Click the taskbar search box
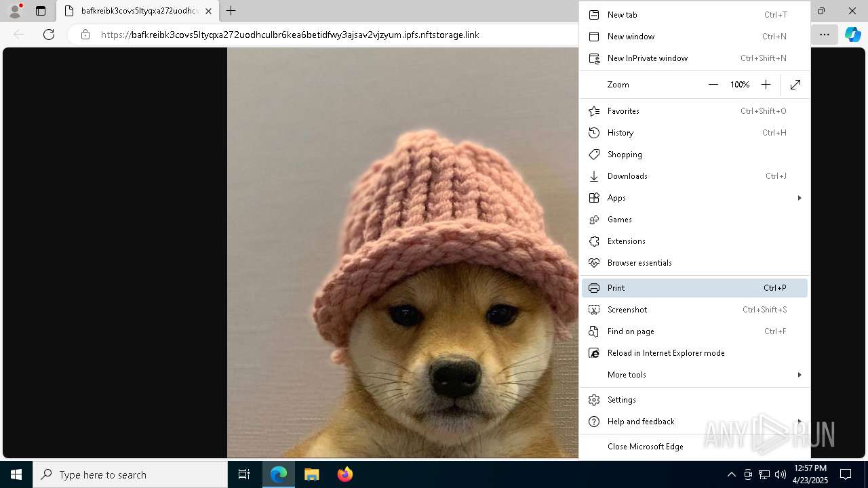The width and height of the screenshot is (868, 488). (130, 474)
